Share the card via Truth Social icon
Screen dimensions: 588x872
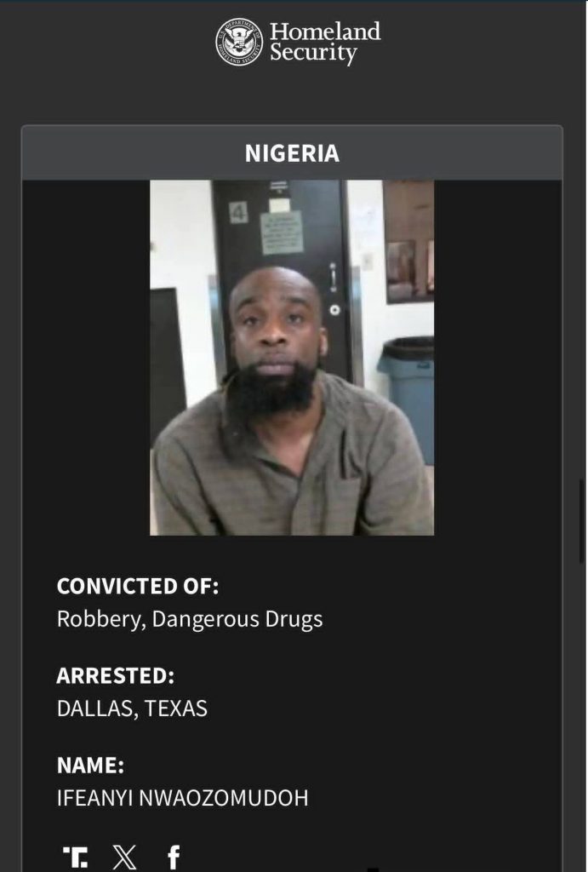tap(75, 857)
